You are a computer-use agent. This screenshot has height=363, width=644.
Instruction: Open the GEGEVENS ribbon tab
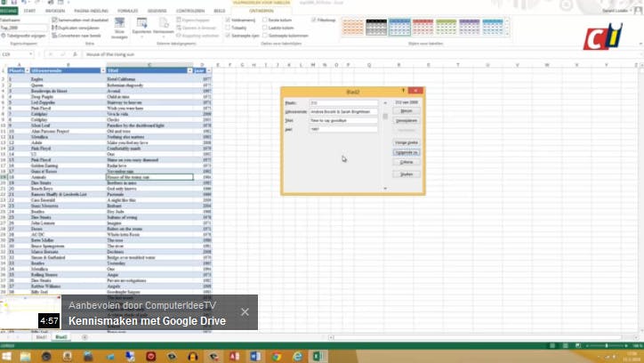pos(157,11)
